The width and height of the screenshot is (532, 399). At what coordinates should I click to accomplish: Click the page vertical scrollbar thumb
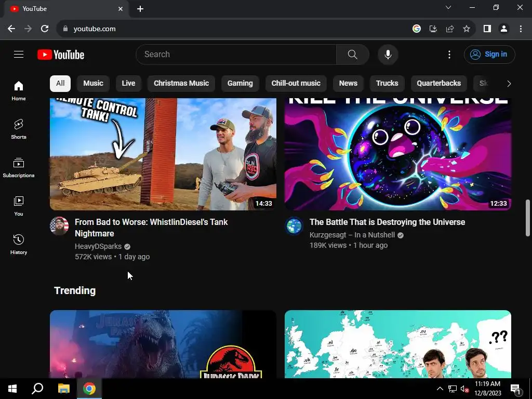click(528, 218)
